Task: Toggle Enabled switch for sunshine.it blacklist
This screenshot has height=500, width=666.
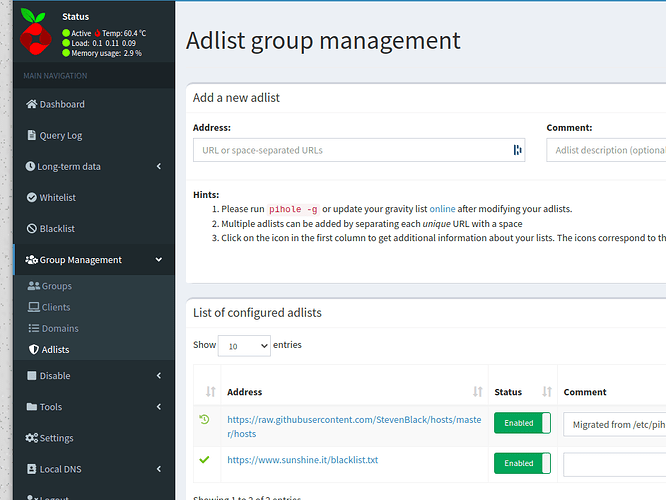Action: click(522, 464)
